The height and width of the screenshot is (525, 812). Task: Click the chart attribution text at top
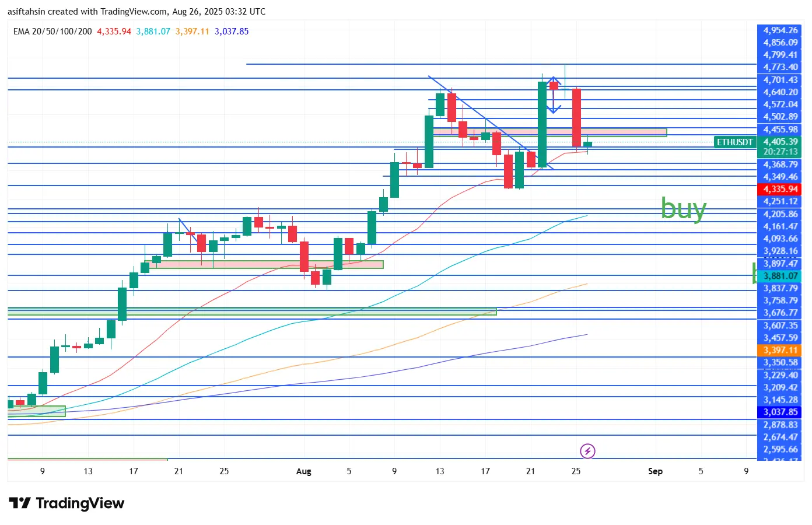(136, 12)
